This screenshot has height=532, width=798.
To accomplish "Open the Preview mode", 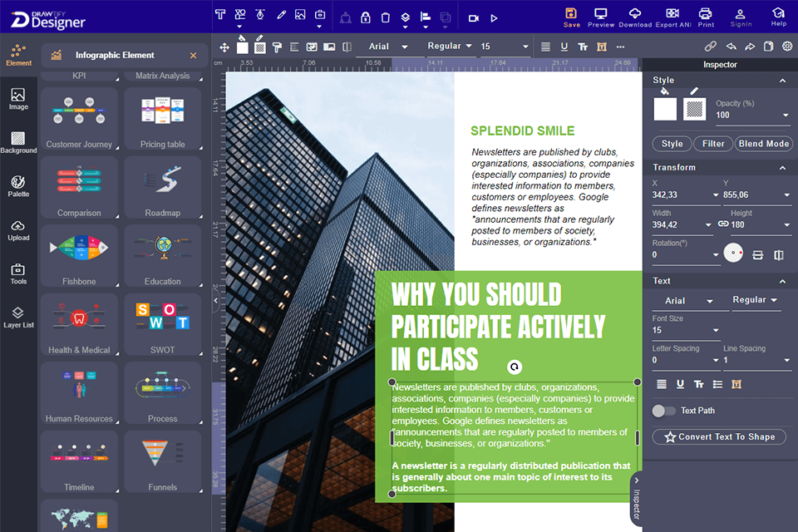I will [600, 16].
